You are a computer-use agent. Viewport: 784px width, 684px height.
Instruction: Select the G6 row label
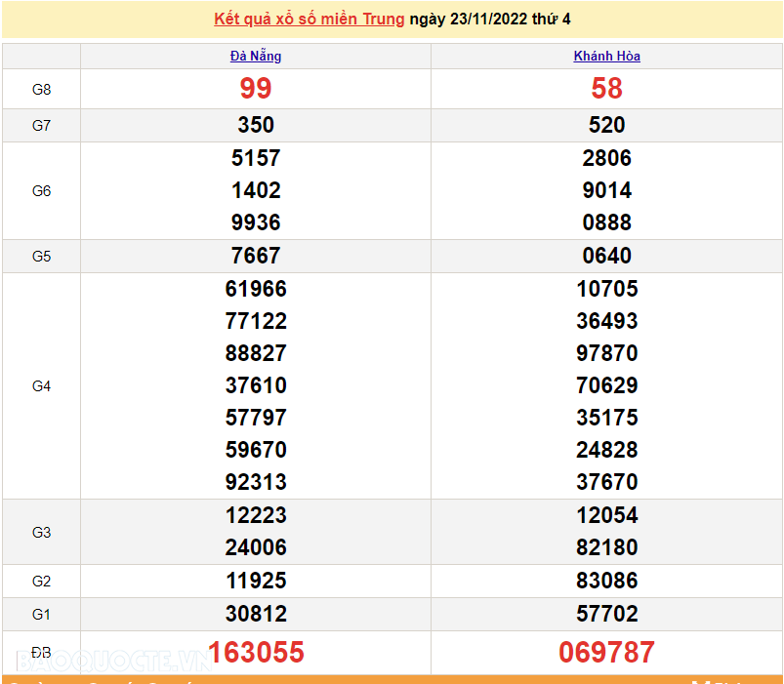click(x=40, y=190)
